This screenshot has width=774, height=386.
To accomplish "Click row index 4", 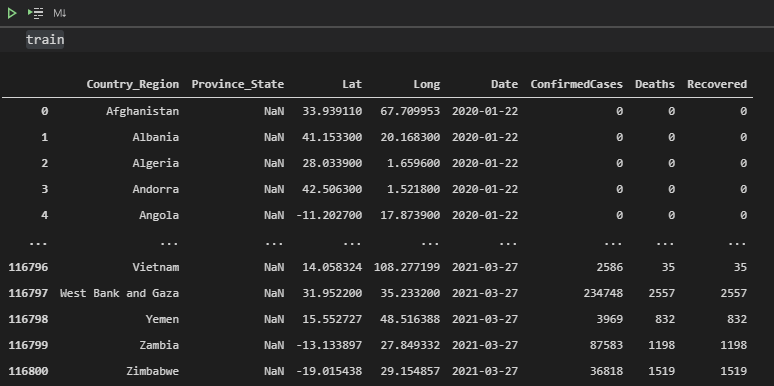I will point(44,215).
